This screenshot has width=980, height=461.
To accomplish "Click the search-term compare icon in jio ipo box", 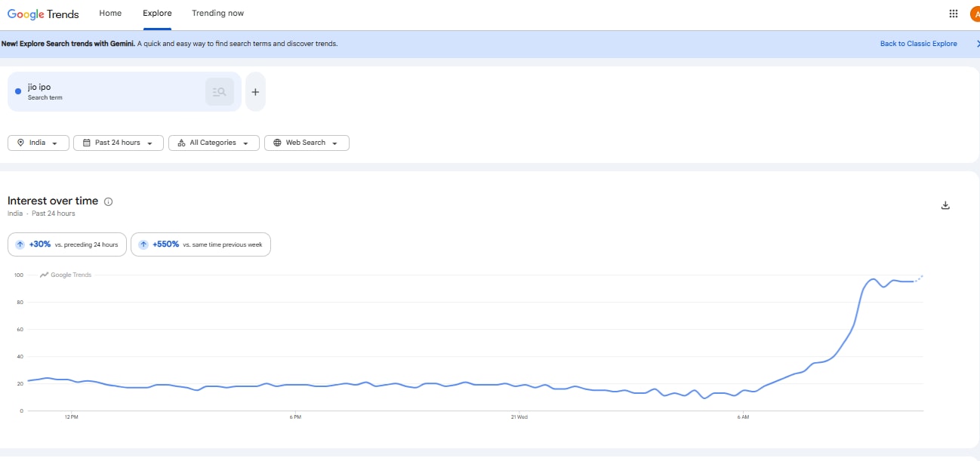I will click(220, 92).
